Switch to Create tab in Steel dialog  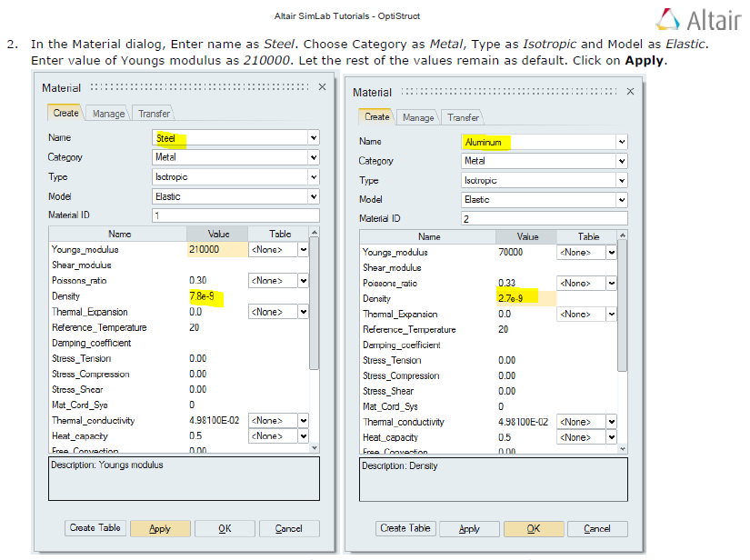pyautogui.click(x=65, y=113)
